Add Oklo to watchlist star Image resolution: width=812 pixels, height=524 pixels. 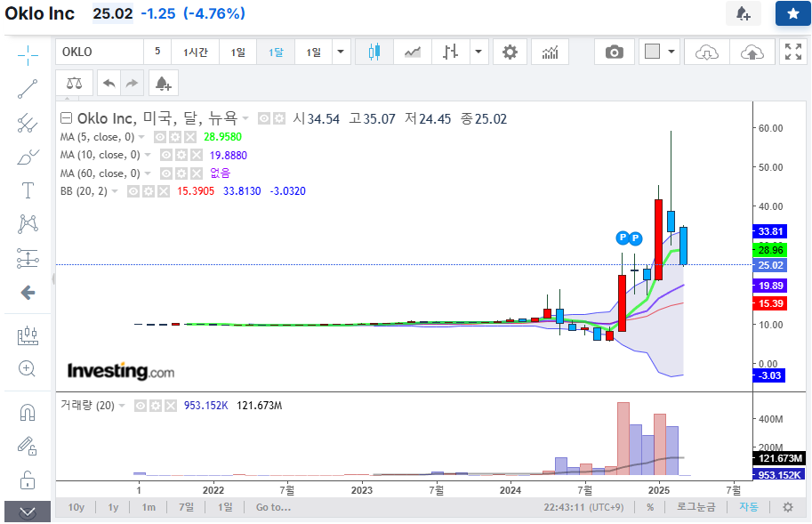pos(792,13)
